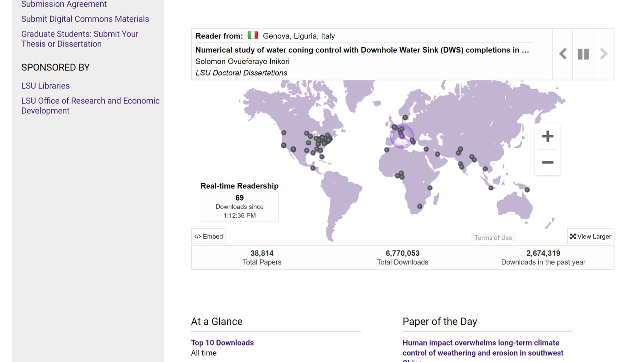
Task: Open the Terms of Use link
Action: coord(493,238)
